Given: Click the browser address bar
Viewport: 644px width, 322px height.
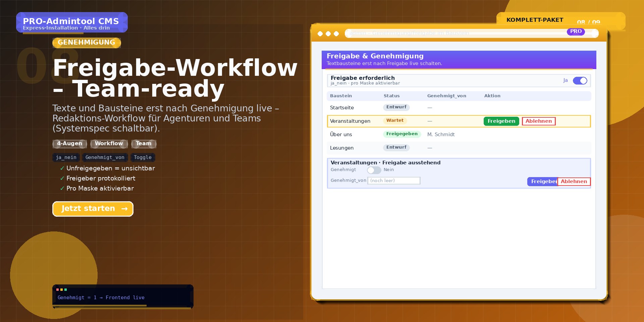Looking at the screenshot, I should coord(472,33).
